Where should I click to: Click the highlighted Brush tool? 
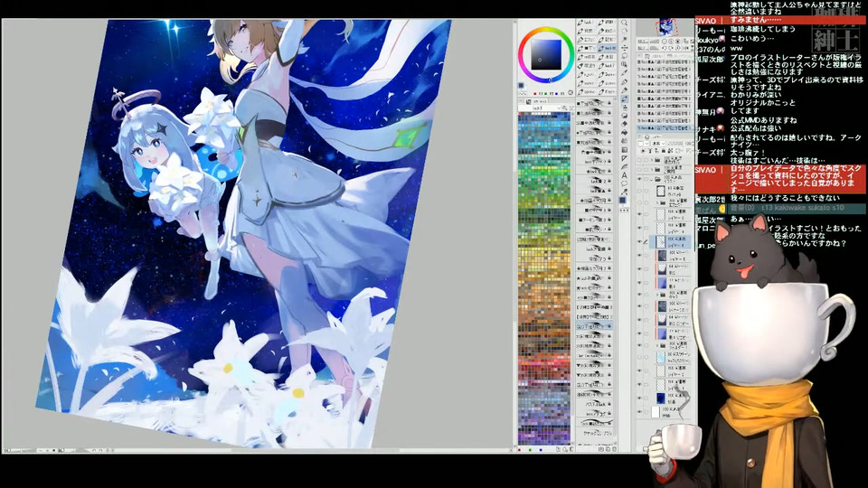tap(625, 99)
